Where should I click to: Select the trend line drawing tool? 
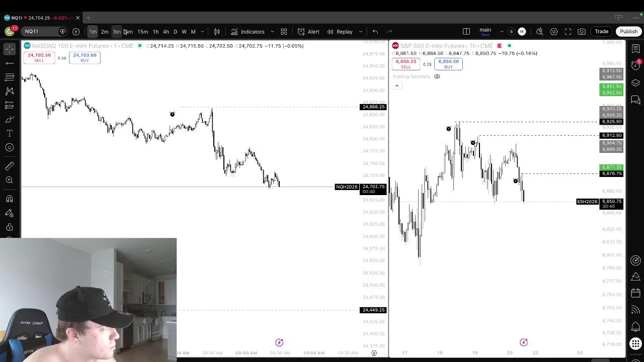click(10, 63)
